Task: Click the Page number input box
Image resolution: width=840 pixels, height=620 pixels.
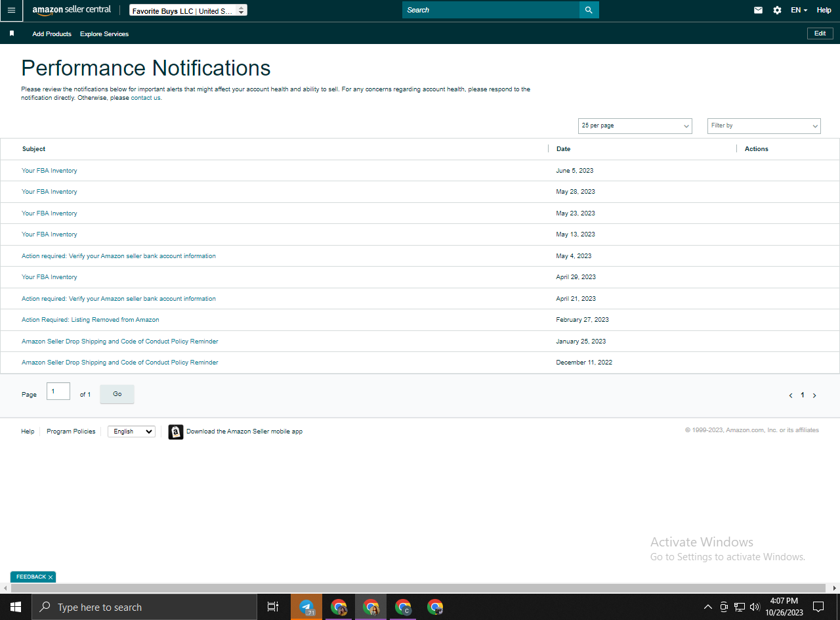Action: [58, 391]
